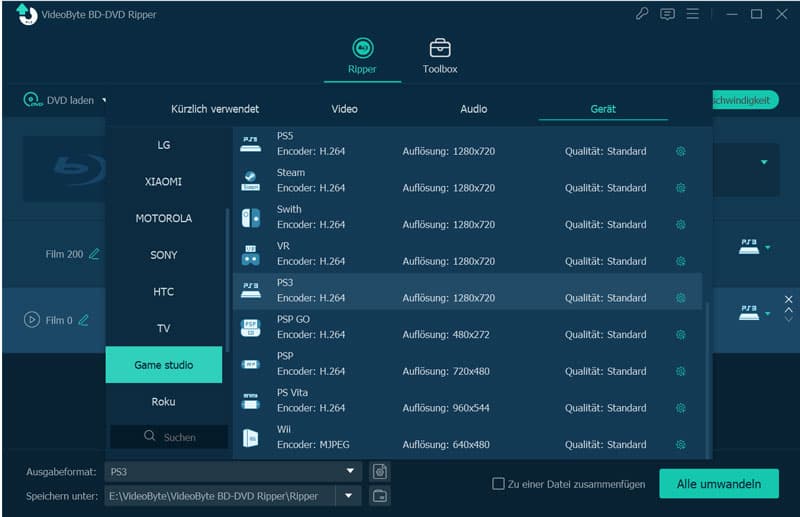Click the Speichern unter path field
The image size is (800, 517).
(220, 496)
